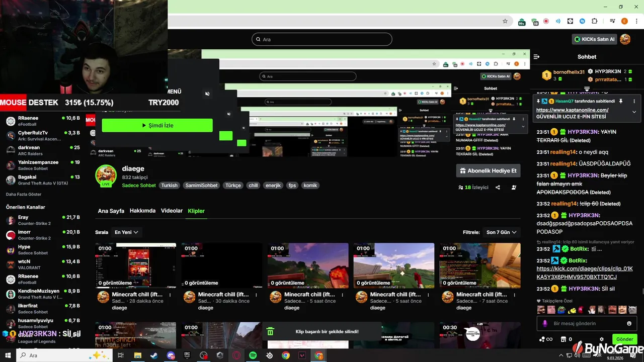This screenshot has width=644, height=362.
Task: Collapse the Sohbet chat panel
Action: (537, 57)
